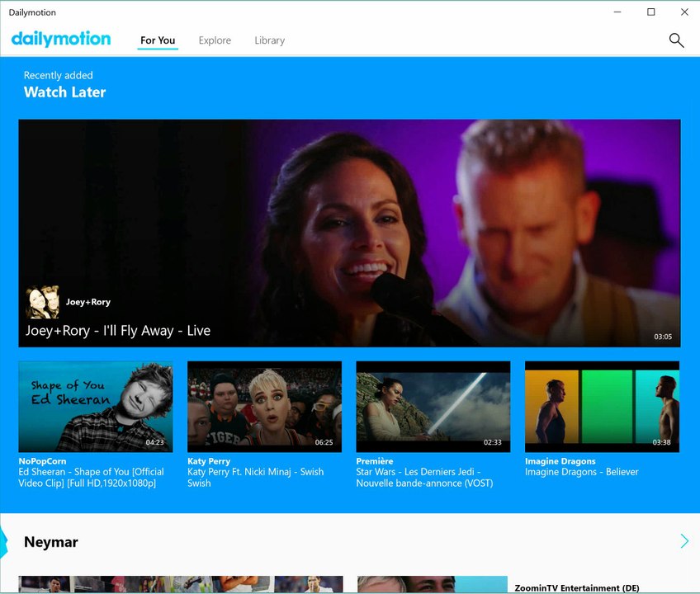This screenshot has height=594, width=700.
Task: Open the Star Wars trailer thumbnail
Action: coord(433,407)
